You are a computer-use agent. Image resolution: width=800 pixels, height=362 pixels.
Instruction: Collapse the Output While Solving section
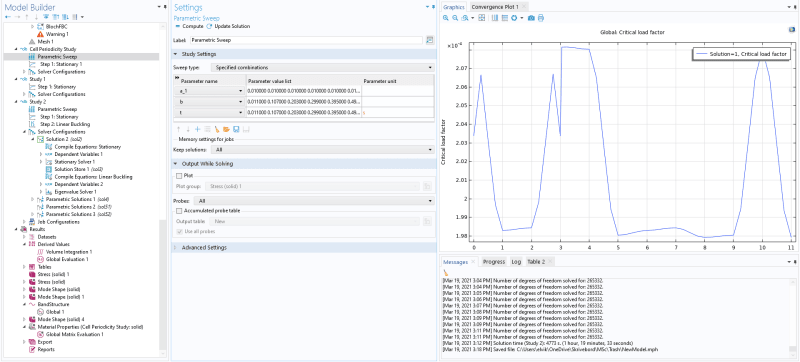tap(176, 164)
